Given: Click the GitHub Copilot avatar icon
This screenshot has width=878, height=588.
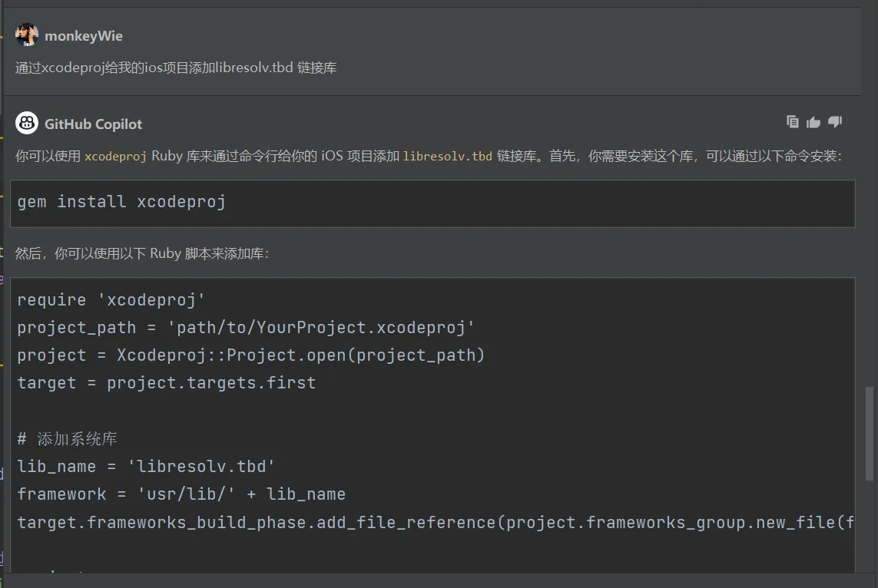Looking at the screenshot, I should coord(27,124).
